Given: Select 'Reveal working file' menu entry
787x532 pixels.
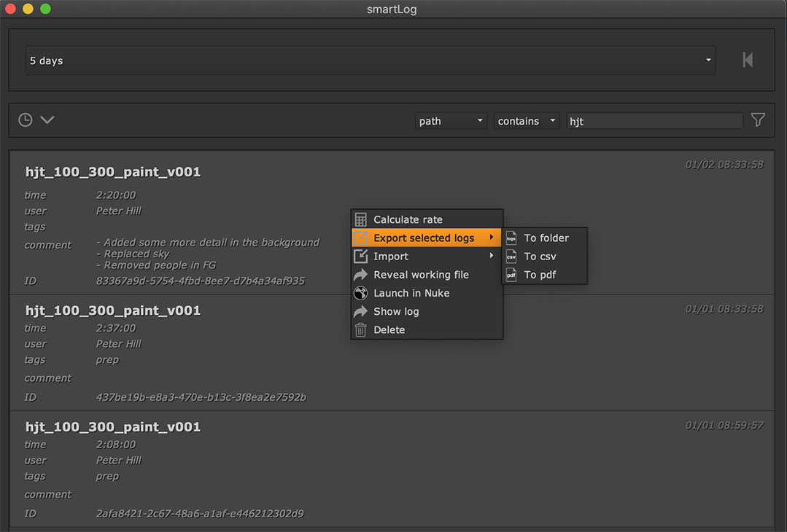Looking at the screenshot, I should point(421,275).
